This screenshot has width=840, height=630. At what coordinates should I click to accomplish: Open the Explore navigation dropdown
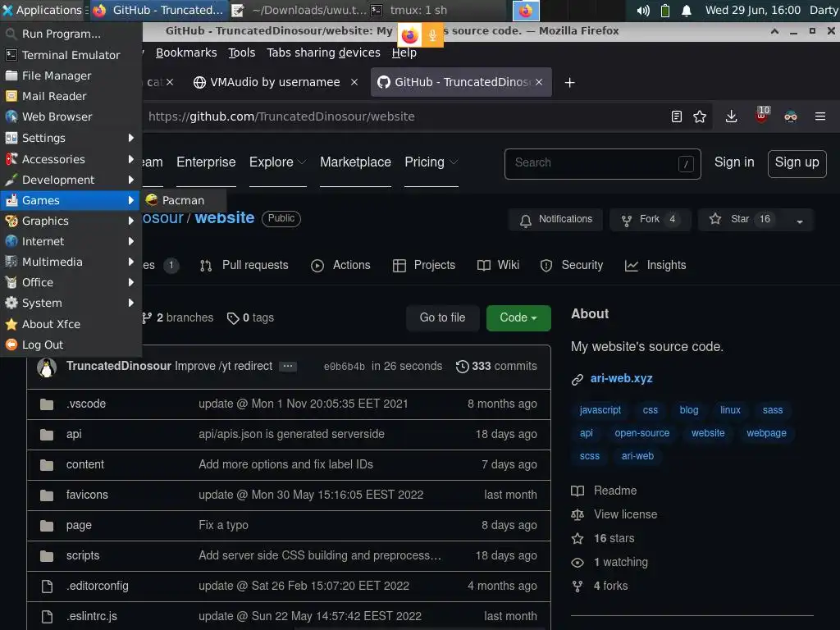[x=277, y=162]
